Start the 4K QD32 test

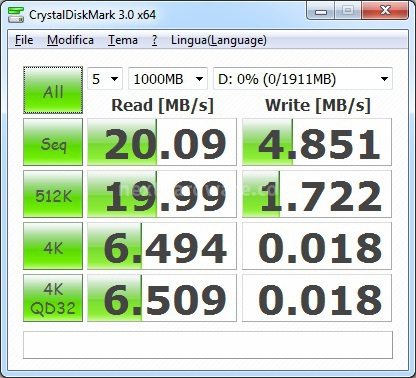click(x=53, y=298)
